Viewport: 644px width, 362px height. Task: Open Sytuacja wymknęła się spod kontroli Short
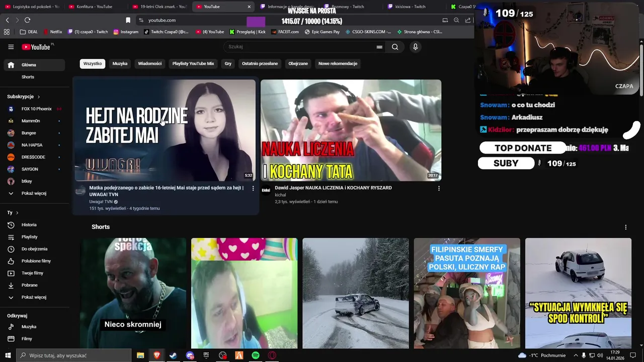(x=578, y=293)
